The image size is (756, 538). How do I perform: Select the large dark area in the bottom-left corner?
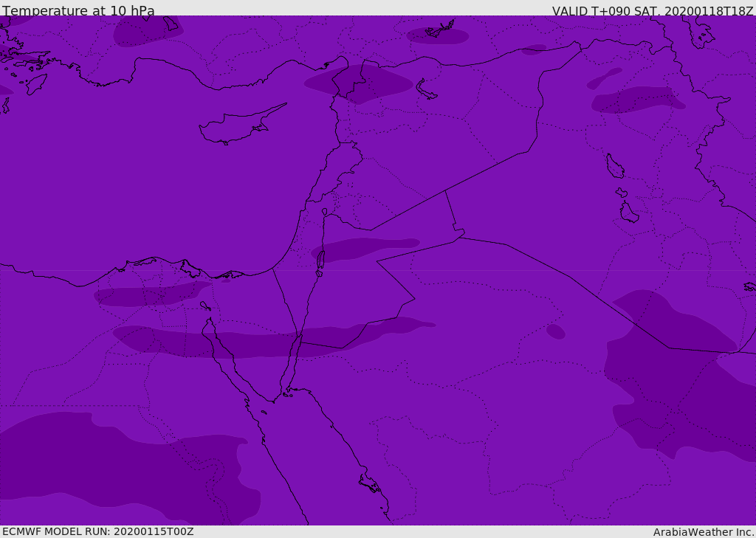click(111, 461)
